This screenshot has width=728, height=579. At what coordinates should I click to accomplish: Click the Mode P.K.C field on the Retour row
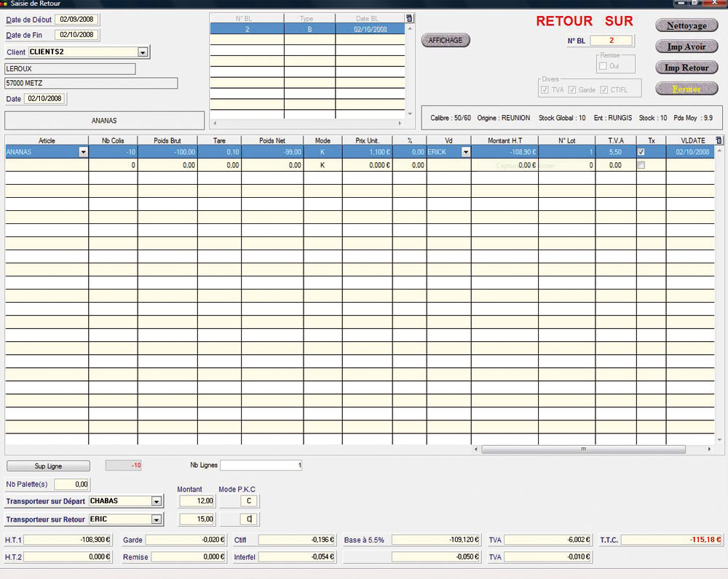point(249,519)
